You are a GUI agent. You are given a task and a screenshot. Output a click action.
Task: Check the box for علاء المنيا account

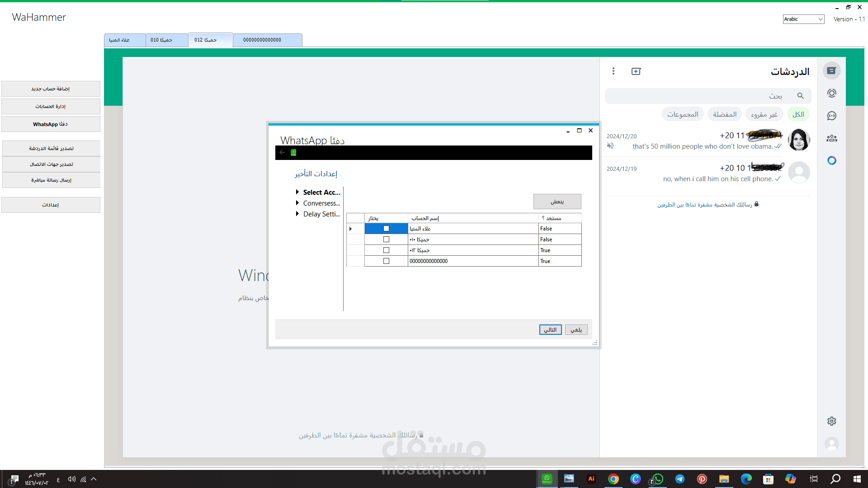coord(386,229)
